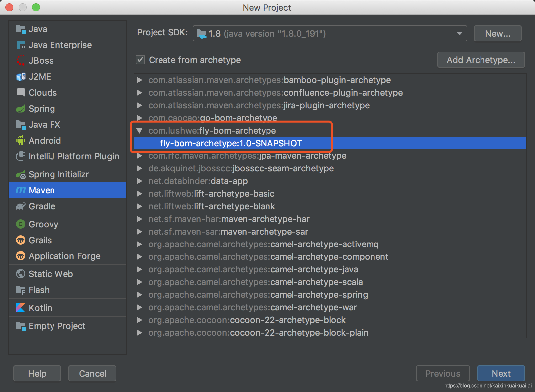Viewport: 535px width, 392px height.
Task: Select Static Web project type
Action: point(67,274)
